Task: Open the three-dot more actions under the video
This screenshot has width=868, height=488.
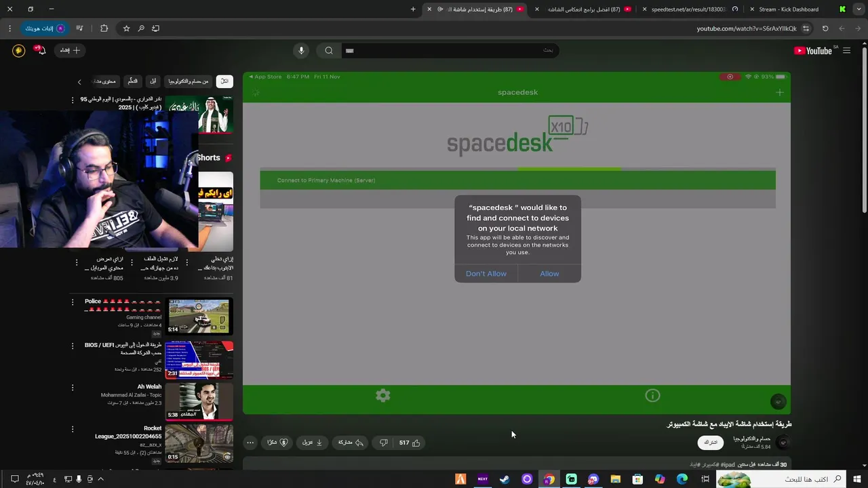Action: click(250, 443)
